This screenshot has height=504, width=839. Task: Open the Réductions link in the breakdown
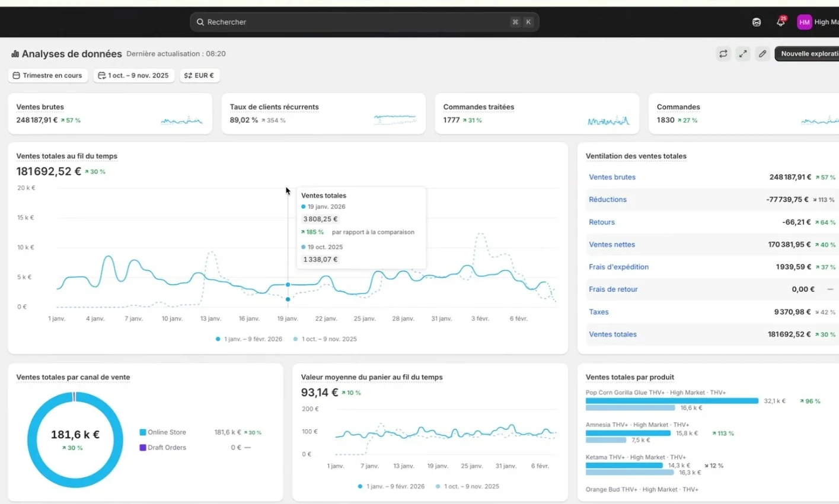pyautogui.click(x=608, y=200)
